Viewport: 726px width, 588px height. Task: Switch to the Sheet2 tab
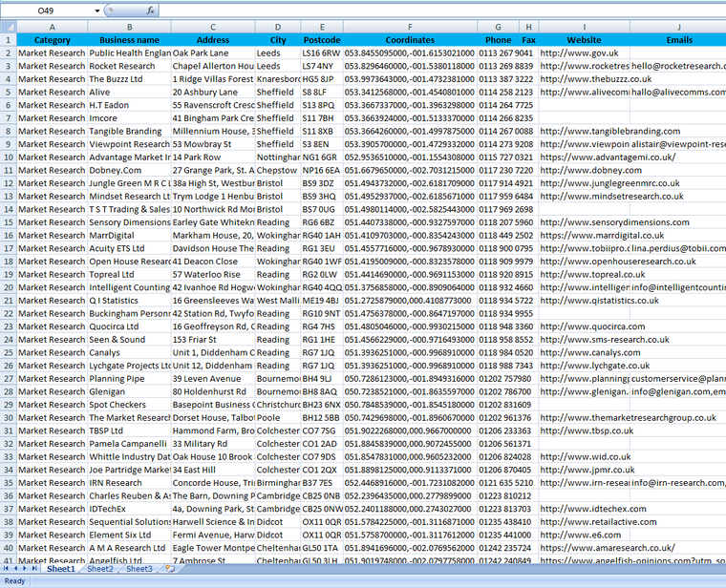pyautogui.click(x=100, y=569)
